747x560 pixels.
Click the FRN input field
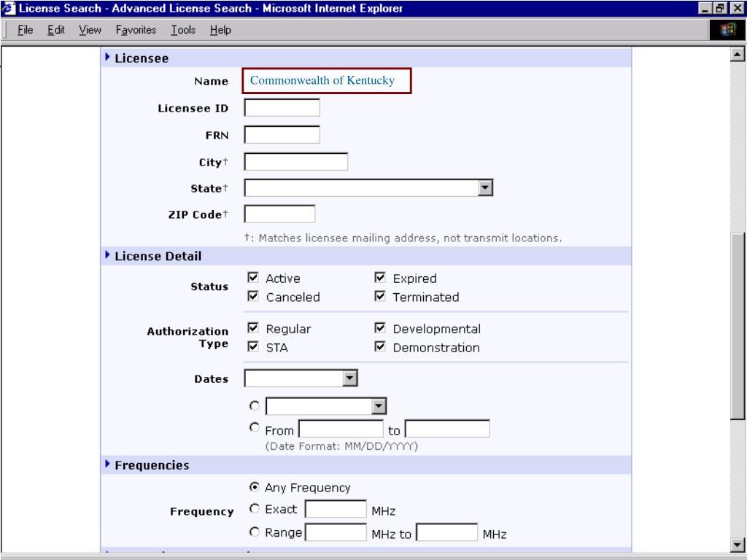tap(282, 135)
